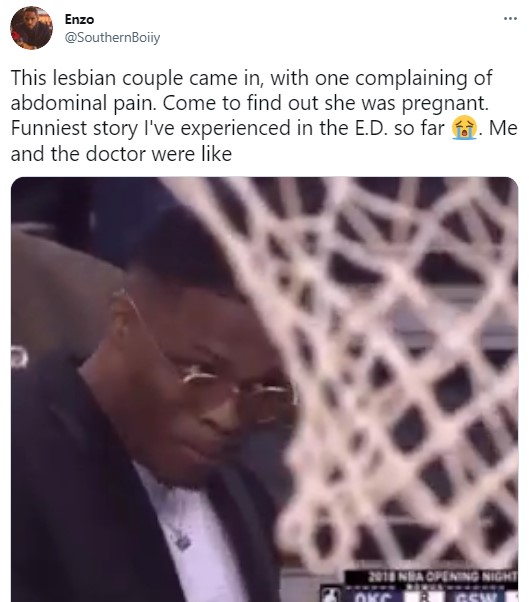Open the tweet's three-dot more options menu

[510, 18]
